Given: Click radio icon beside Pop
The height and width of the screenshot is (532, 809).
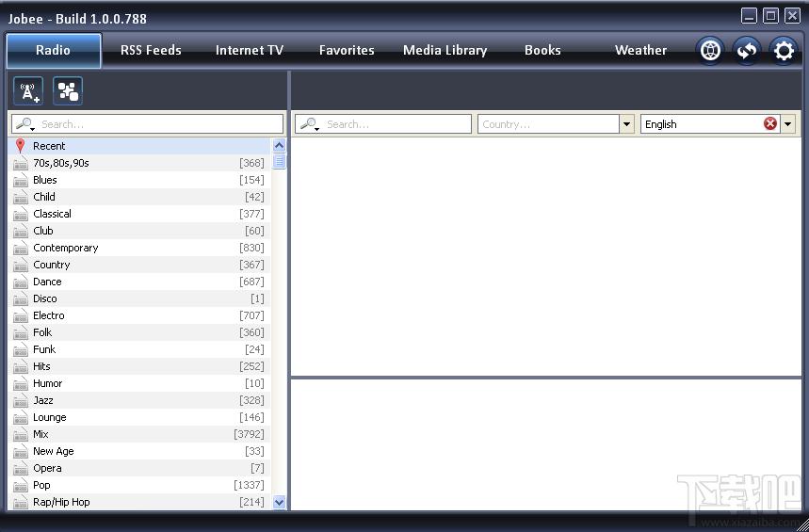Looking at the screenshot, I should coord(21,486).
